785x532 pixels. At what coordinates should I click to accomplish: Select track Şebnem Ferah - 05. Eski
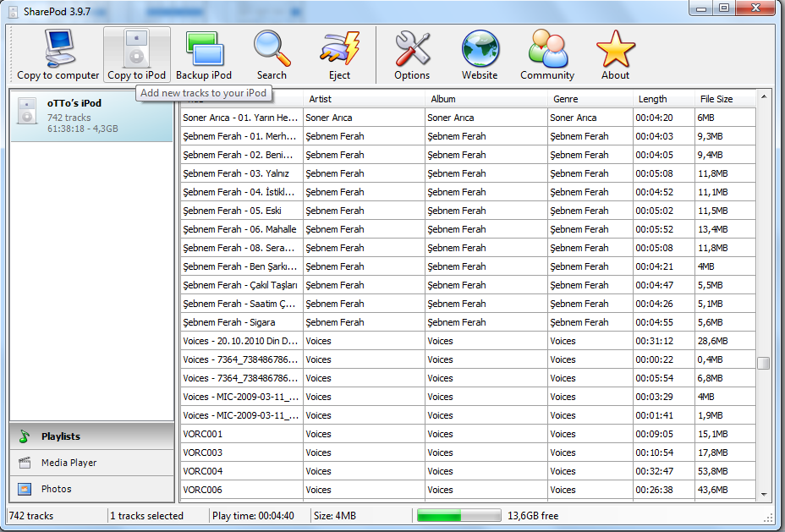coord(468,211)
